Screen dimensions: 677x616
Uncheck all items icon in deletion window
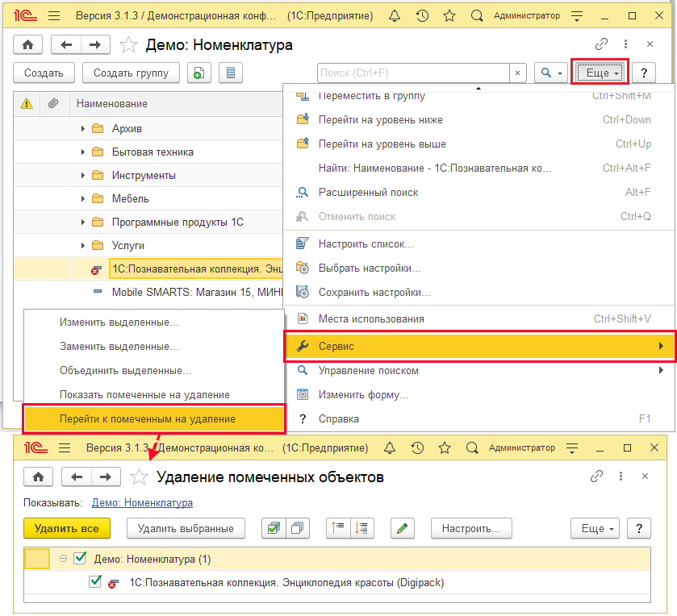(298, 528)
